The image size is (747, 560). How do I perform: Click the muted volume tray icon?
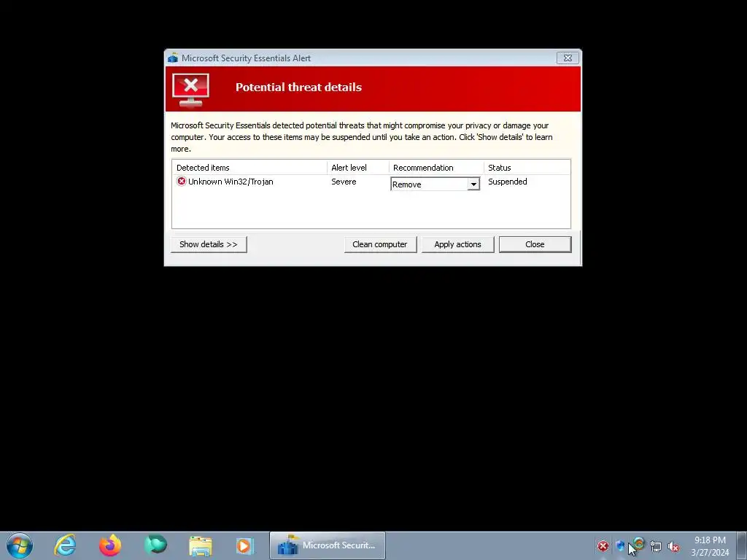673,547
